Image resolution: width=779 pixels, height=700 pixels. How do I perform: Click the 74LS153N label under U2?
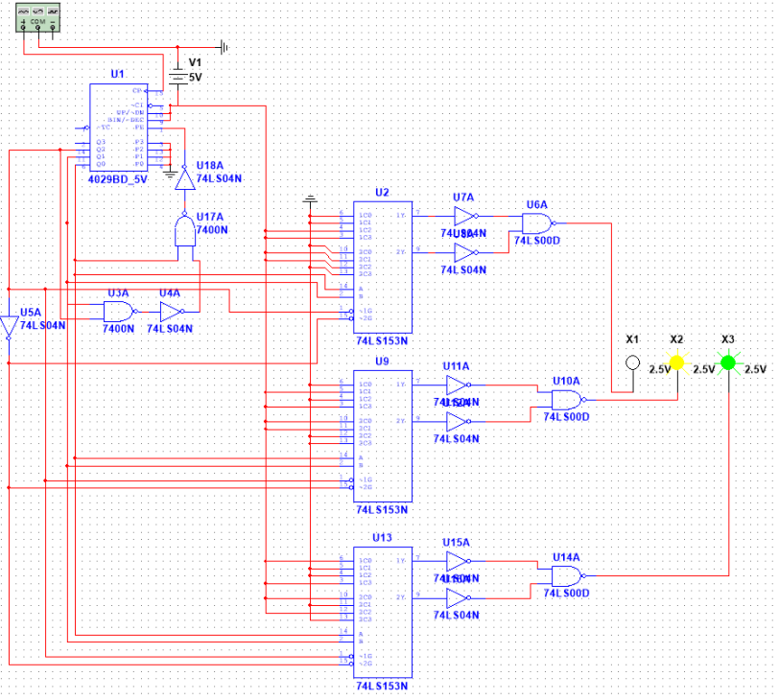coord(382,341)
